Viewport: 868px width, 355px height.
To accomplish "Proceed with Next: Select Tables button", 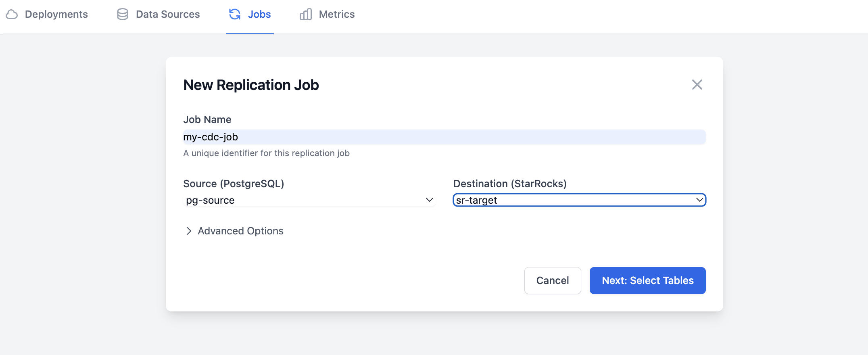I will [x=647, y=280].
